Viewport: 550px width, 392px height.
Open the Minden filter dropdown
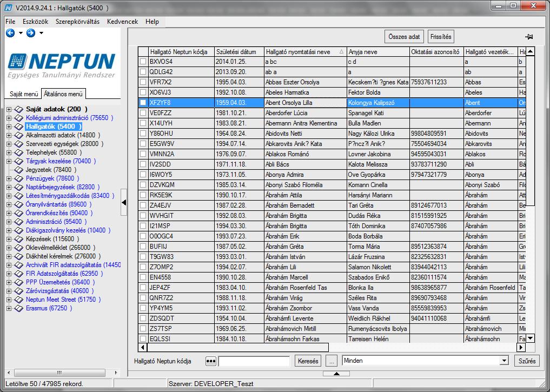505,361
